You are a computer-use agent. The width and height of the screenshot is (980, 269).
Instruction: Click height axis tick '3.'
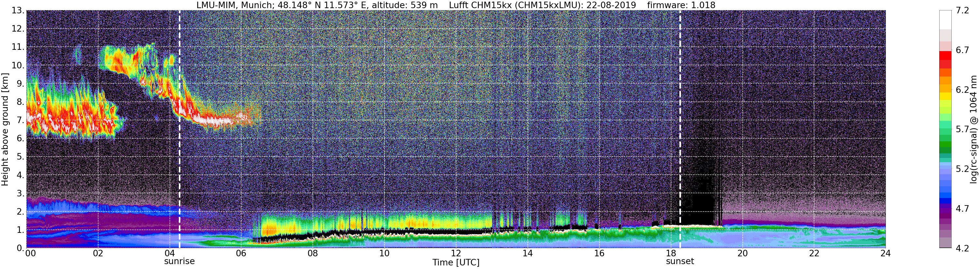[20, 193]
